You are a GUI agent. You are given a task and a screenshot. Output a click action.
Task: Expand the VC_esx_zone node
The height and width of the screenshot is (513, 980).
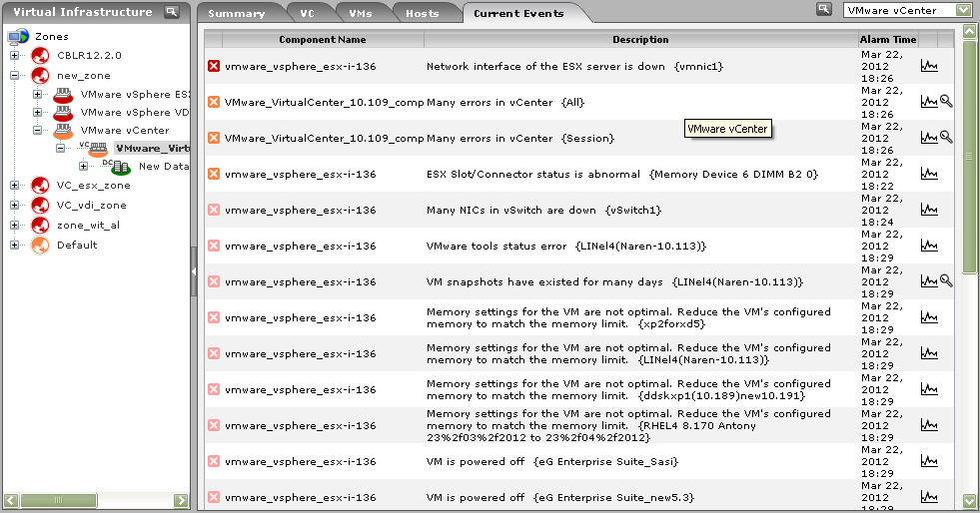14,186
